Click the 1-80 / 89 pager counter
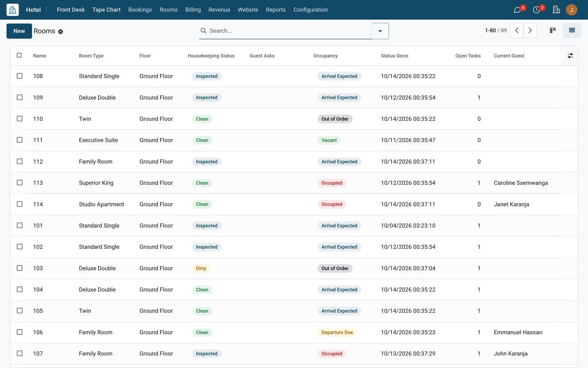The width and height of the screenshot is (588, 368). pyautogui.click(x=496, y=31)
